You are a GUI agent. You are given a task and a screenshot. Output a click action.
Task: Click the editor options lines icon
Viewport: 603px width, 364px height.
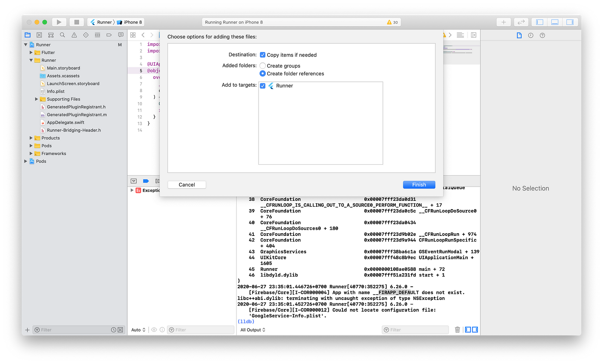pos(460,35)
